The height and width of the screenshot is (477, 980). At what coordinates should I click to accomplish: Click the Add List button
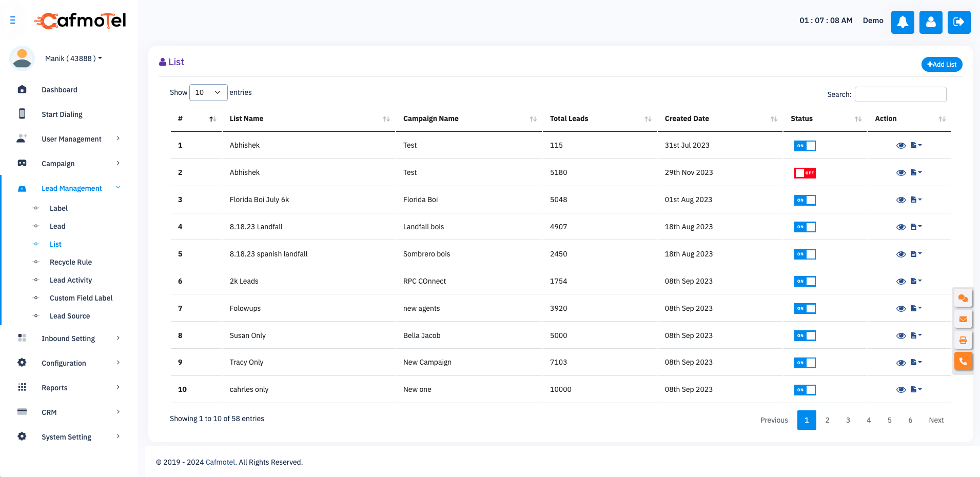942,65
